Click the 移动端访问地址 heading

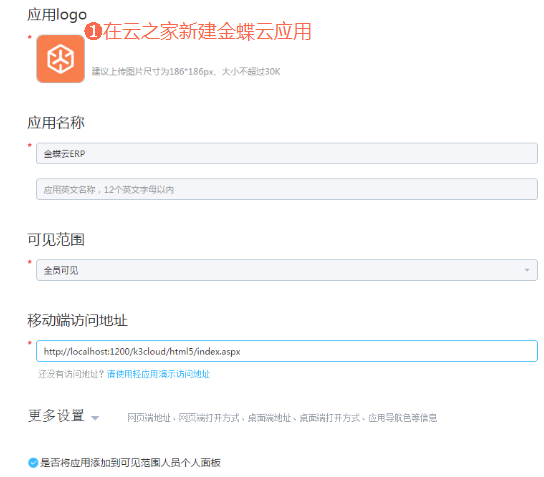[x=77, y=320]
